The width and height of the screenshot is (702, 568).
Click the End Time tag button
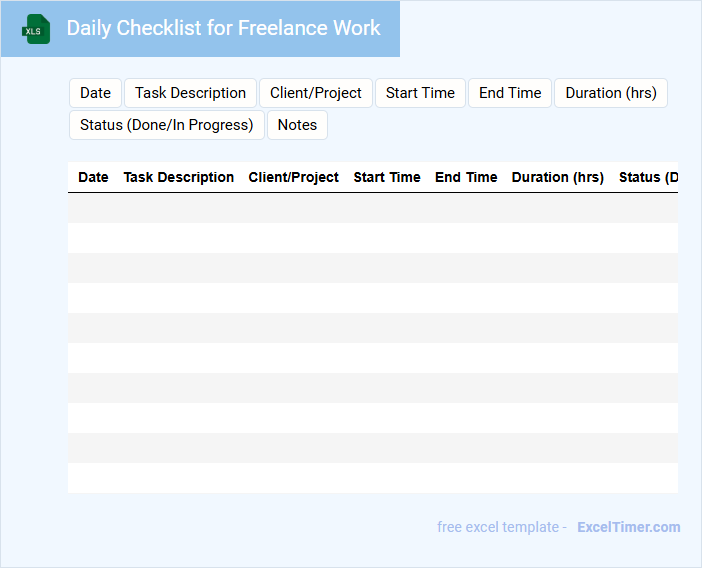coord(510,93)
